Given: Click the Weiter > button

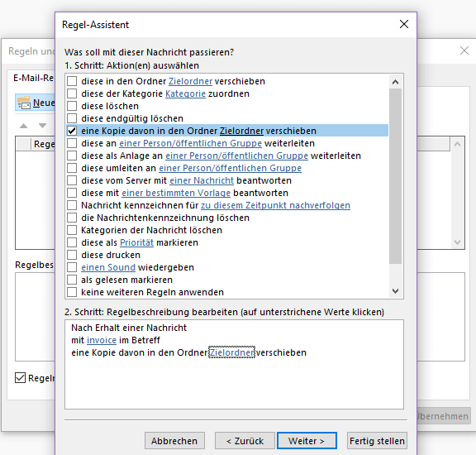Looking at the screenshot, I should click(x=307, y=441).
